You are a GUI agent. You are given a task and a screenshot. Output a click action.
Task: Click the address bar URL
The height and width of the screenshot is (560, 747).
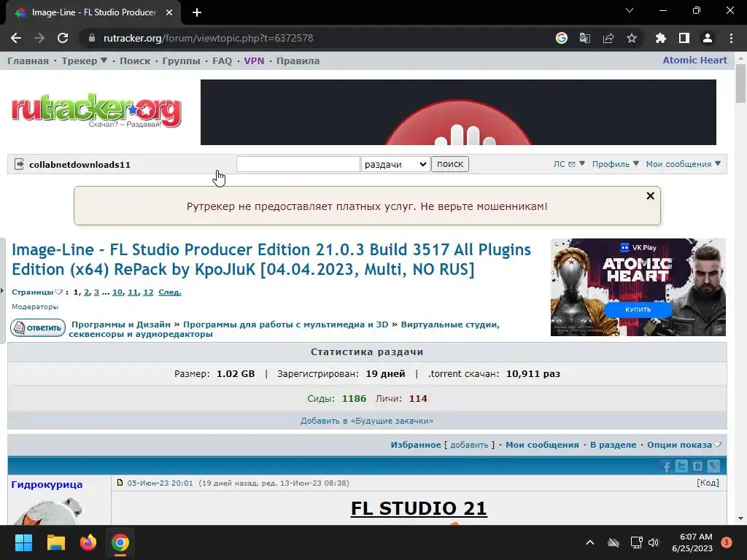(208, 38)
